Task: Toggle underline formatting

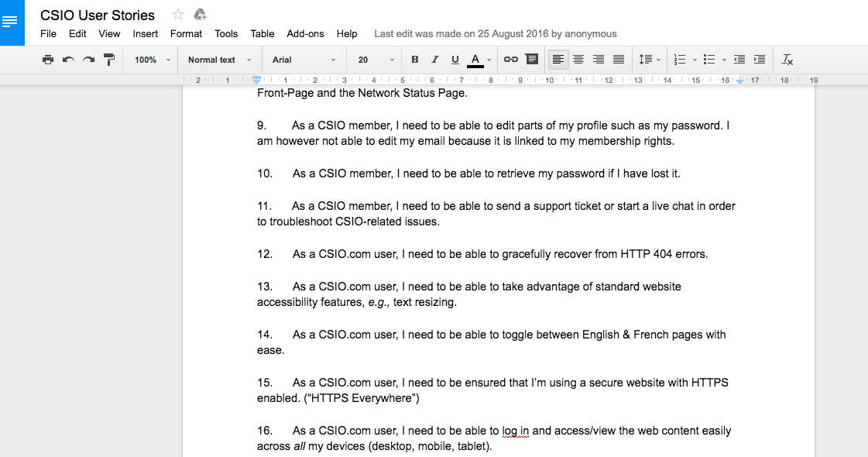Action: 455,60
